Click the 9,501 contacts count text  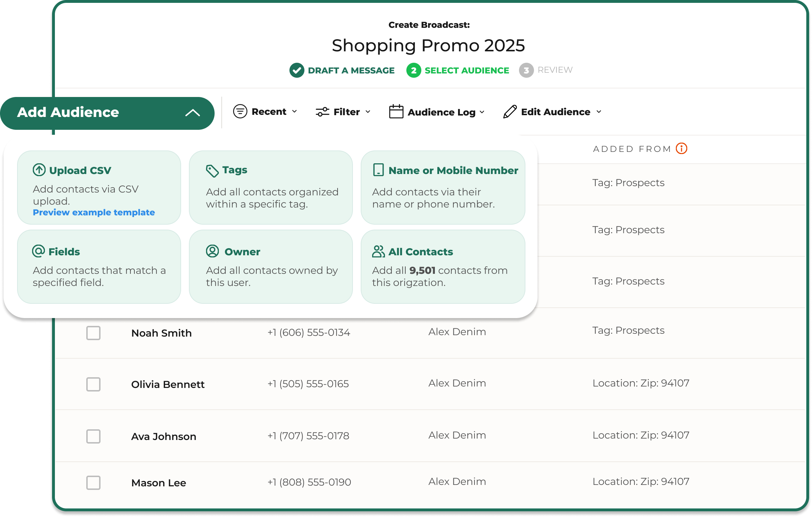[x=422, y=270]
